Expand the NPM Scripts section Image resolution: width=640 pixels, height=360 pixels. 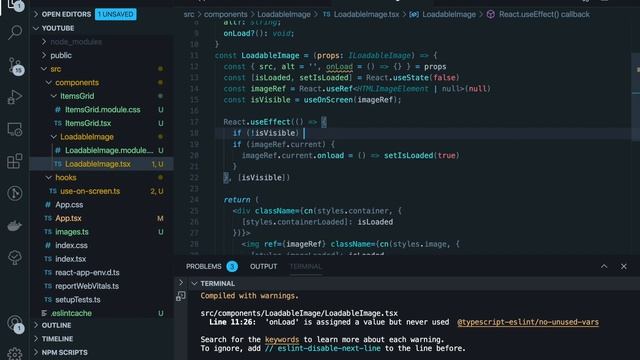tap(36, 352)
